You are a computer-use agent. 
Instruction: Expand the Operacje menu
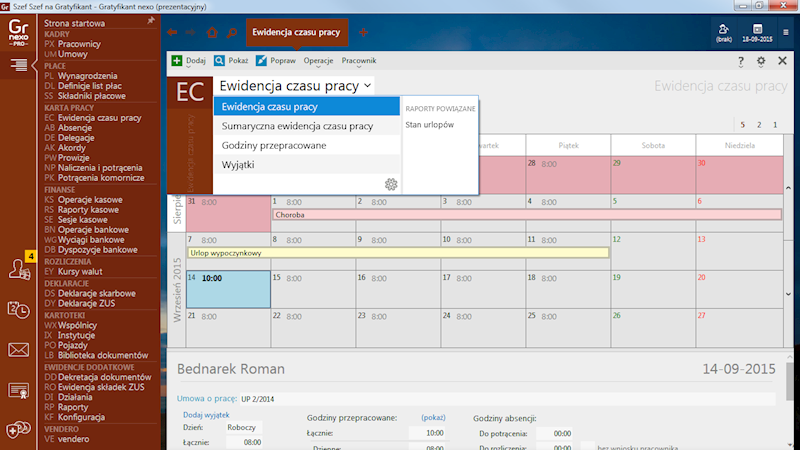point(318,61)
